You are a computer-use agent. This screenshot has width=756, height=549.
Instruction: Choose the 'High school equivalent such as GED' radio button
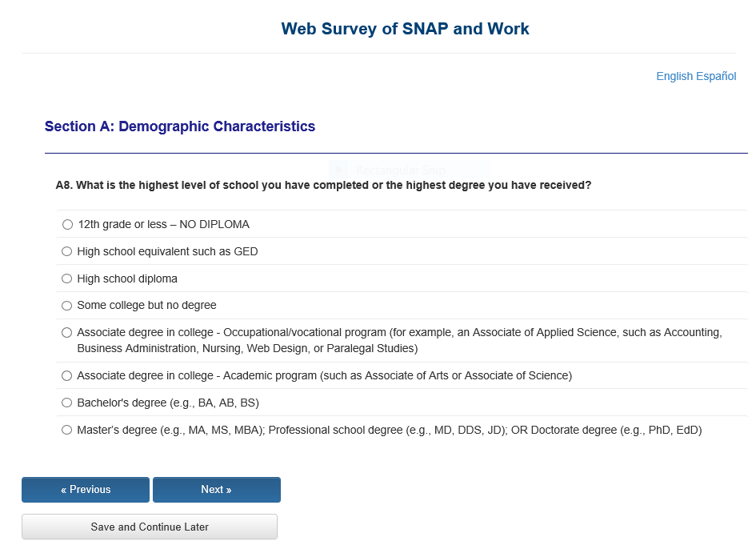(67, 252)
